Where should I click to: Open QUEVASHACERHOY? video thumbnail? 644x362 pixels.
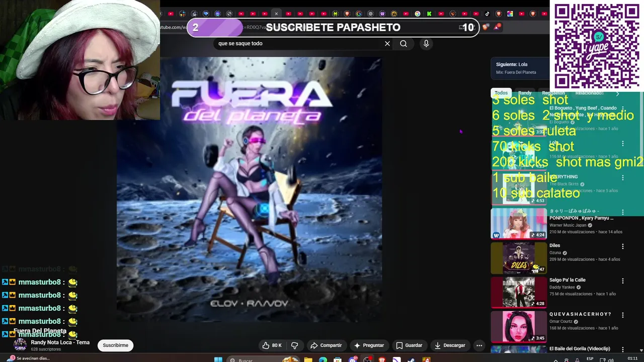(x=519, y=326)
